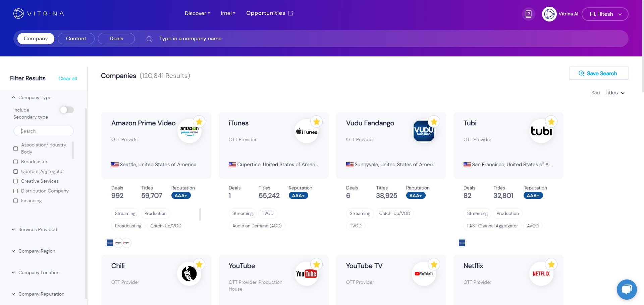Check the Distribution Company checkbox
The height and width of the screenshot is (305, 644).
click(15, 191)
